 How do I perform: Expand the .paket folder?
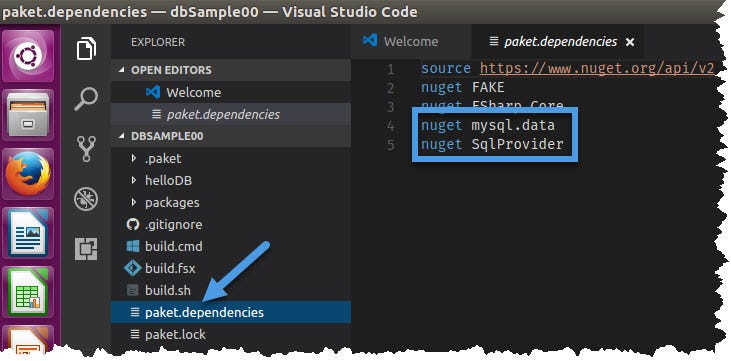(x=157, y=159)
